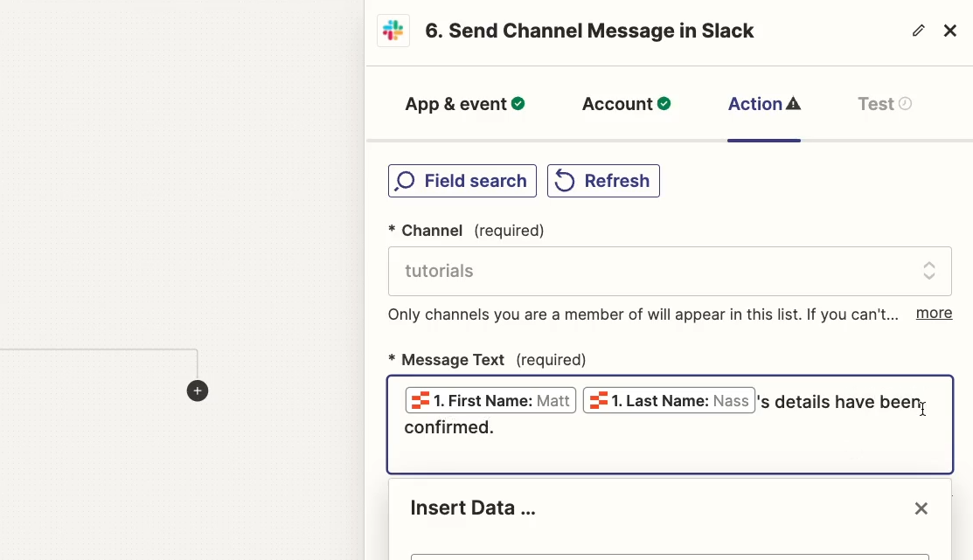Click the Insert Data search box
This screenshot has height=560, width=973.
[x=670, y=557]
